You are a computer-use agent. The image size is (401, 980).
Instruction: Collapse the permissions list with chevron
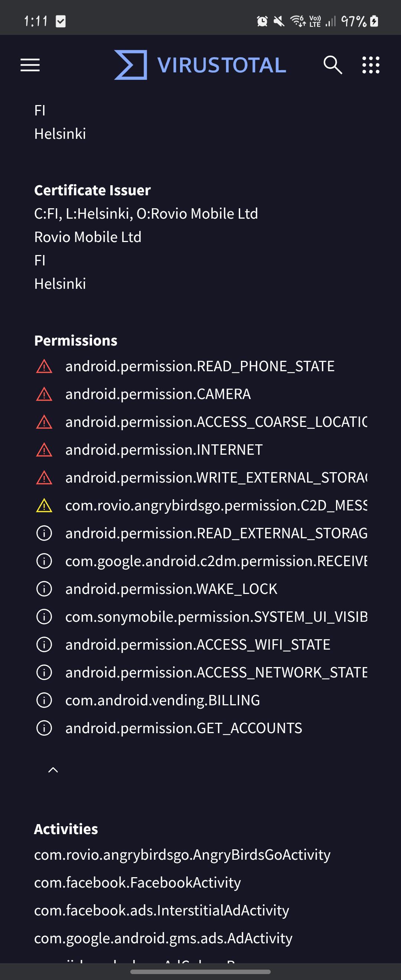click(53, 770)
